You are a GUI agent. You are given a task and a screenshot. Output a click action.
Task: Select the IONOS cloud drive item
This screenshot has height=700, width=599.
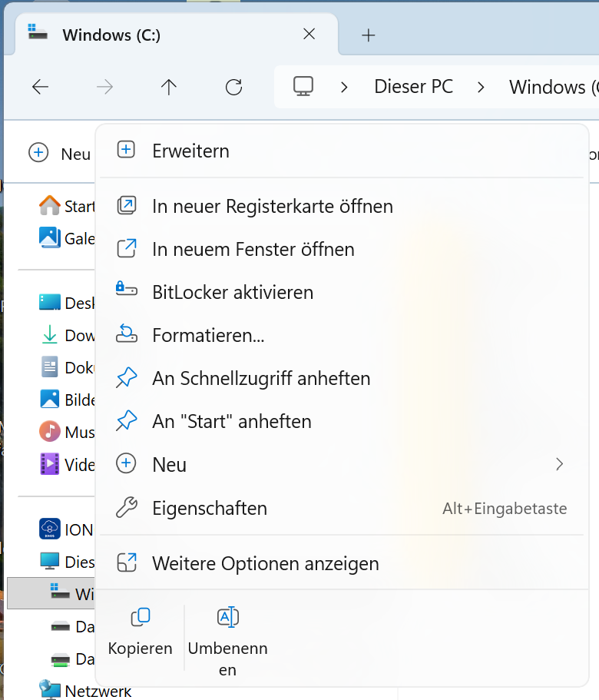pyautogui.click(x=67, y=529)
